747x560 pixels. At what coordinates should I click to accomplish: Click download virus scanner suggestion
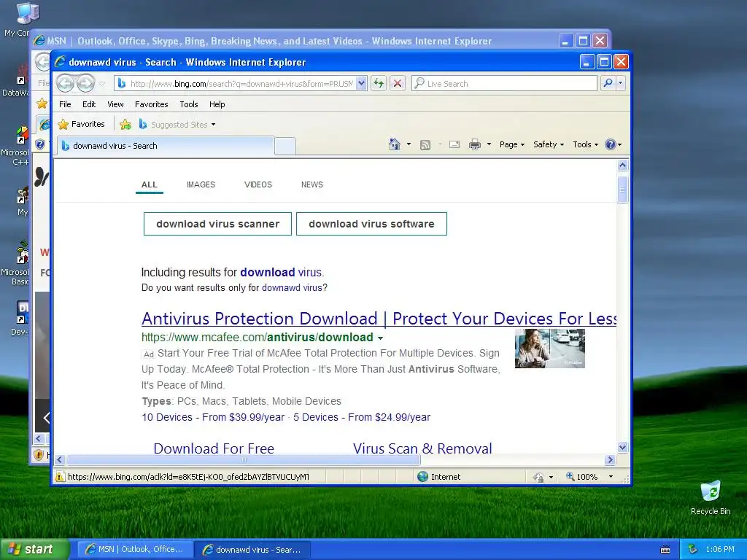pyautogui.click(x=217, y=224)
